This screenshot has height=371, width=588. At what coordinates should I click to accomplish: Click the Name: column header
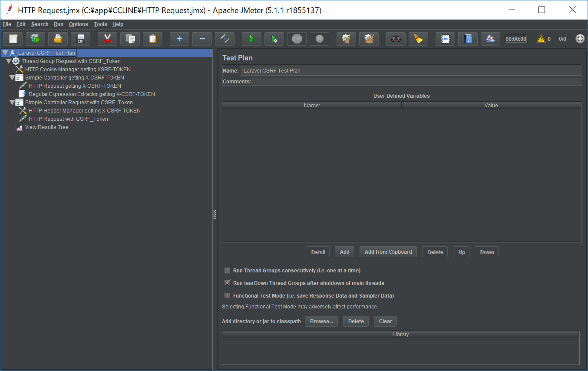click(x=312, y=105)
